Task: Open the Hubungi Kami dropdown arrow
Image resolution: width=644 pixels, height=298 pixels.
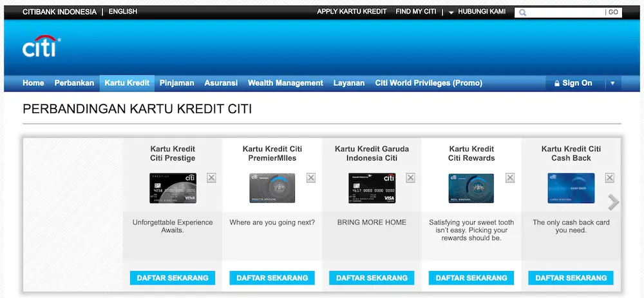Action: click(x=451, y=13)
